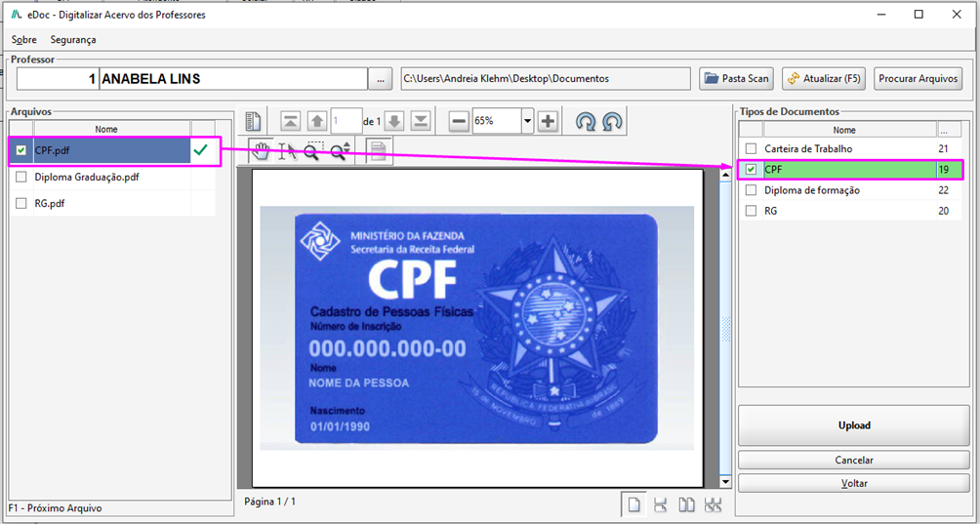Image resolution: width=980 pixels, height=524 pixels.
Task: Click the green check mark next to CPF.pdf
Action: (x=201, y=150)
